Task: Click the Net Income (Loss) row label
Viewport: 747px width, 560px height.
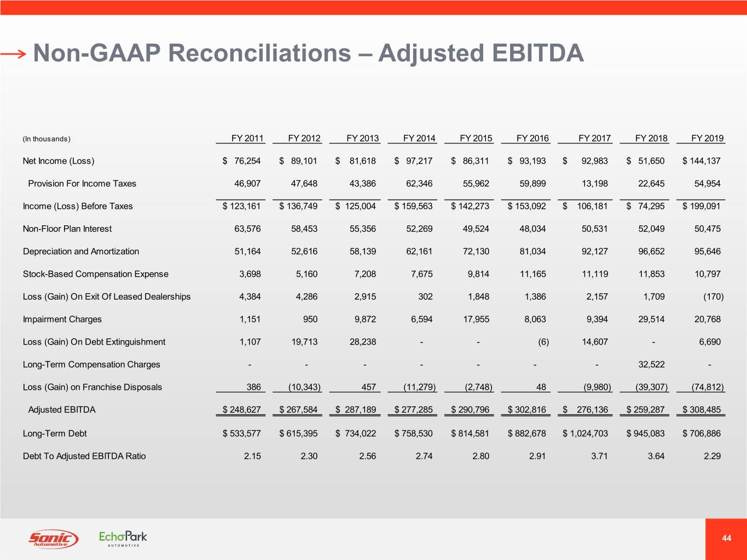Action: point(59,161)
